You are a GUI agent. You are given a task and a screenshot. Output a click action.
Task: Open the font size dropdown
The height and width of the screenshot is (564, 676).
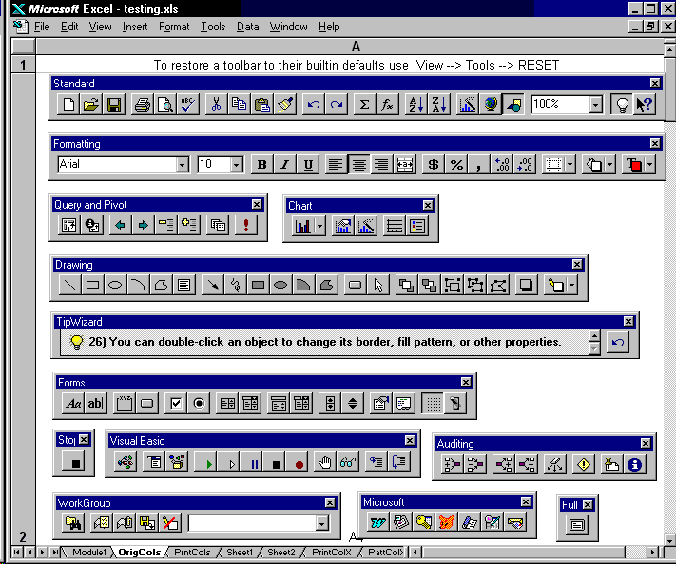(x=236, y=164)
